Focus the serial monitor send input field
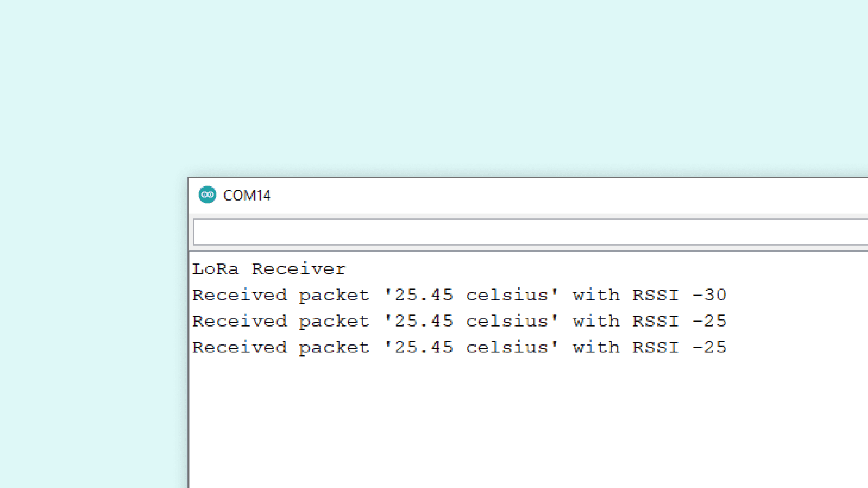Image resolution: width=868 pixels, height=488 pixels. pyautogui.click(x=529, y=232)
